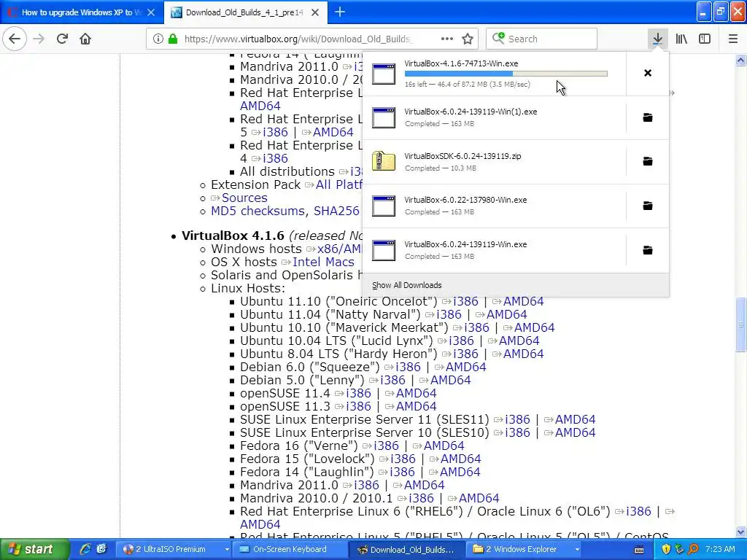Expand the UltraISO Premium taskbar group arrow
The width and height of the screenshot is (747, 560).
coord(227,550)
